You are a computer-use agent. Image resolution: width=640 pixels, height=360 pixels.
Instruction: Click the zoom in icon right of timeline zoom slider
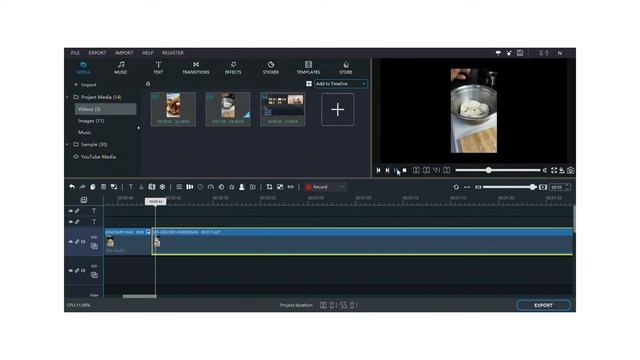coord(543,187)
